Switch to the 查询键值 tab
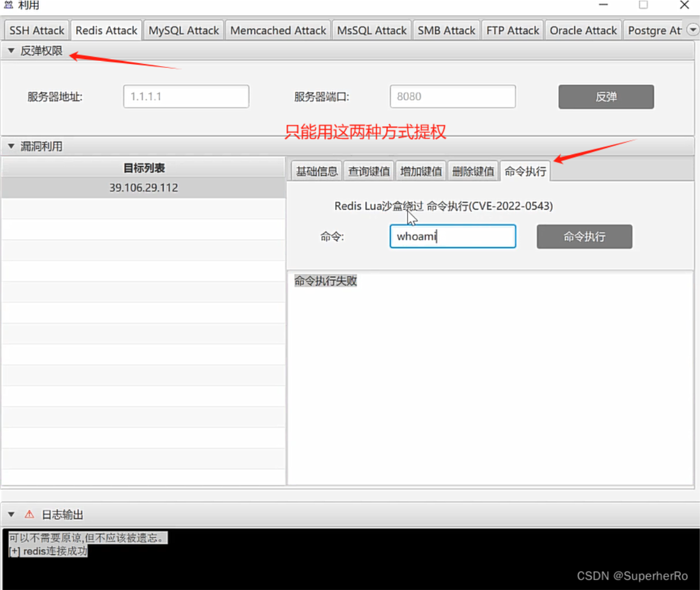This screenshot has height=590, width=700. [x=369, y=171]
